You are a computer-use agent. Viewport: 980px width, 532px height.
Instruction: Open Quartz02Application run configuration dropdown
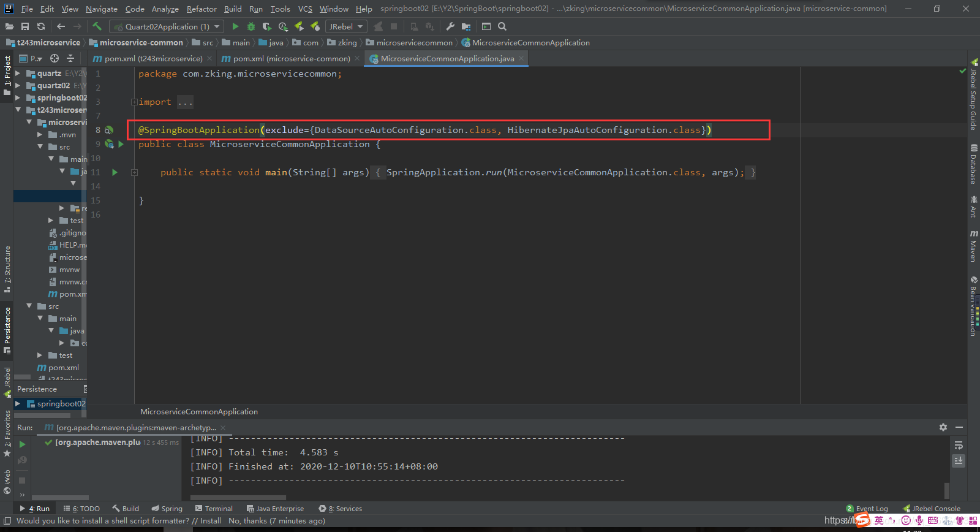pyautogui.click(x=167, y=26)
